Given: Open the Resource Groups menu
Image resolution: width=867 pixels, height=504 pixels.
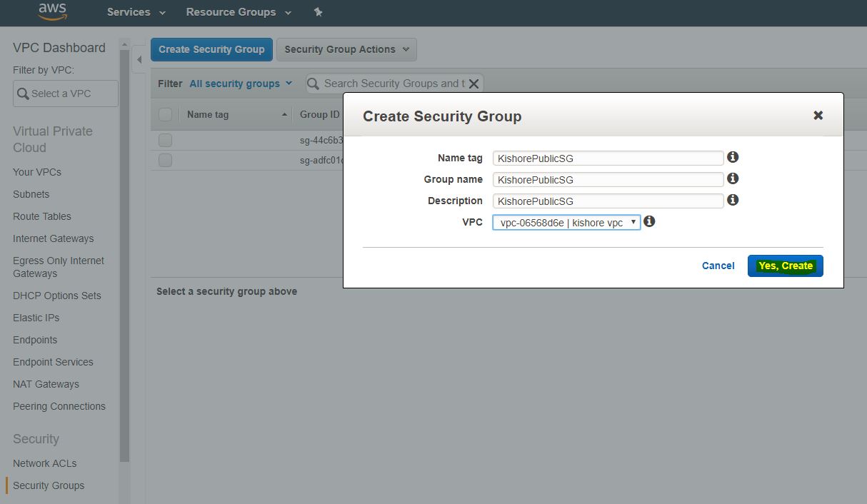Looking at the screenshot, I should point(239,12).
